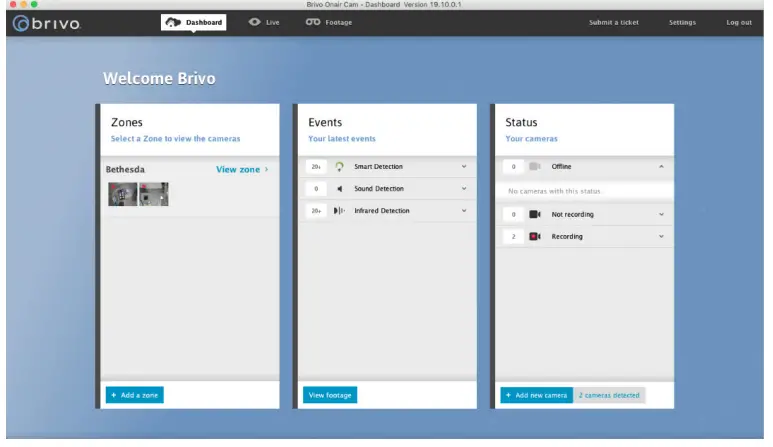Screen dimensions: 773x447
Task: Open Settings in the top bar
Action: (x=682, y=22)
